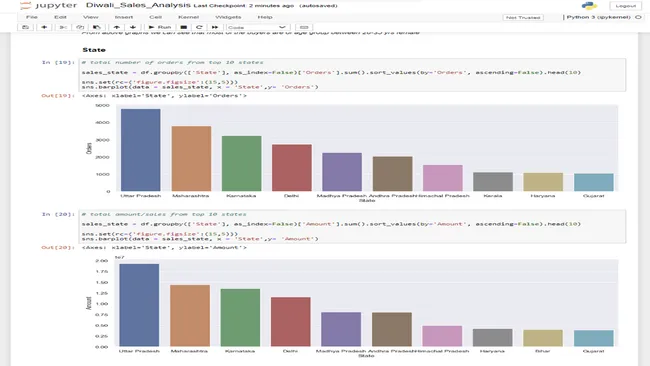Click the Out[20] output prompt
The height and width of the screenshot is (366, 650).
58,247
